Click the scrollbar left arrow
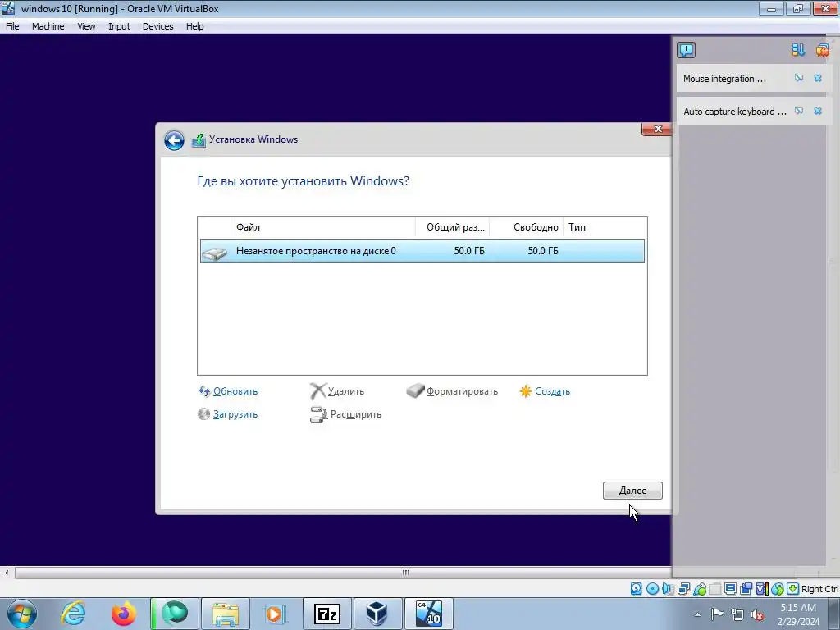 click(7, 573)
